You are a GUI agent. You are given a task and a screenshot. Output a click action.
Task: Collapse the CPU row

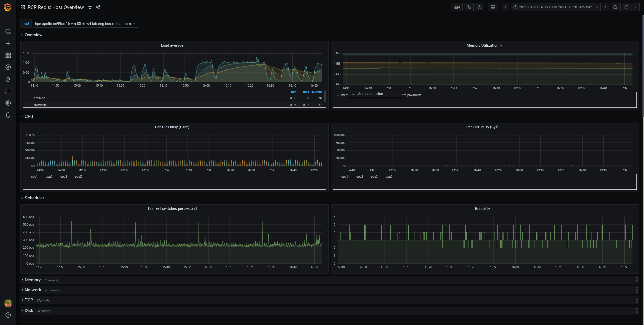point(27,117)
